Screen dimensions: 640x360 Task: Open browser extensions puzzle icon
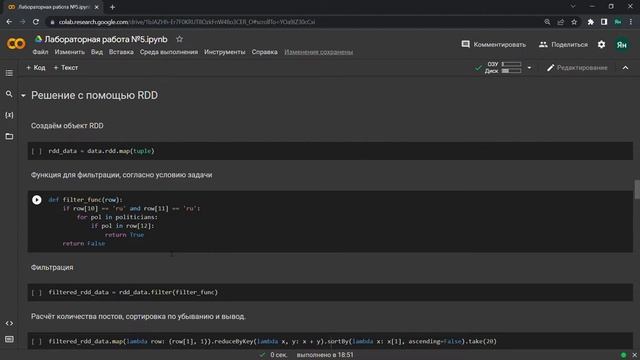[x=591, y=22]
